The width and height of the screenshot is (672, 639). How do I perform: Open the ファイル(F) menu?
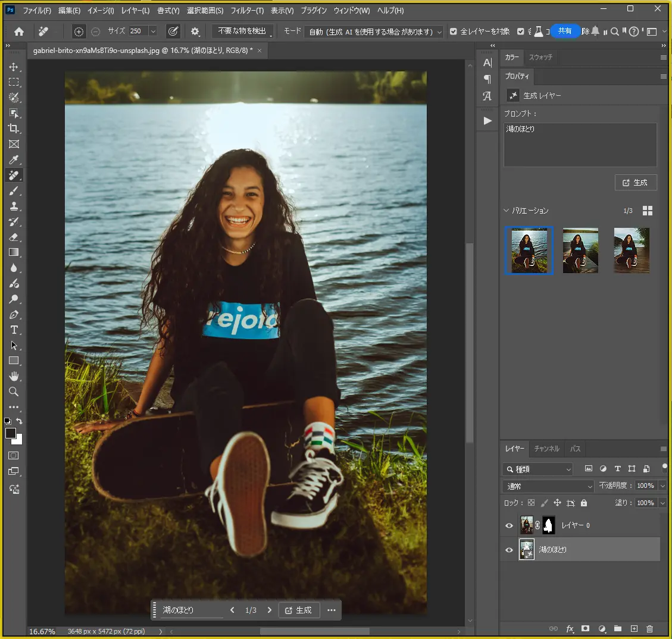coord(37,10)
